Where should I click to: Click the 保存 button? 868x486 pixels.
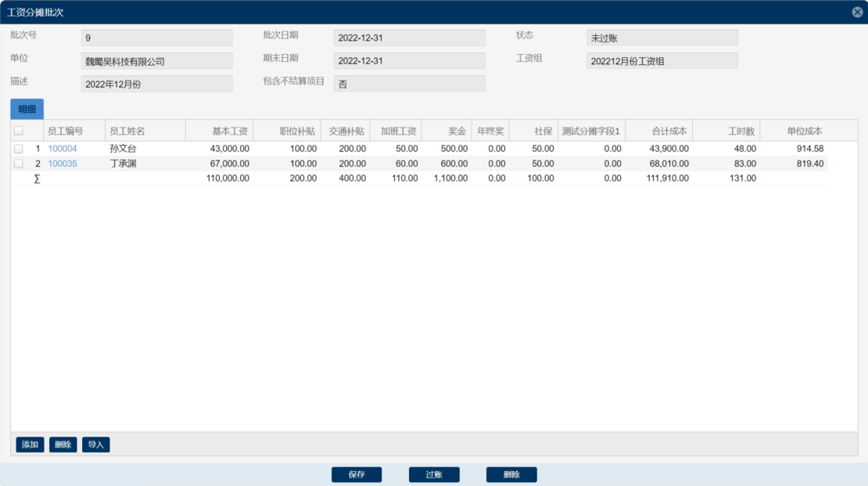[x=357, y=474]
